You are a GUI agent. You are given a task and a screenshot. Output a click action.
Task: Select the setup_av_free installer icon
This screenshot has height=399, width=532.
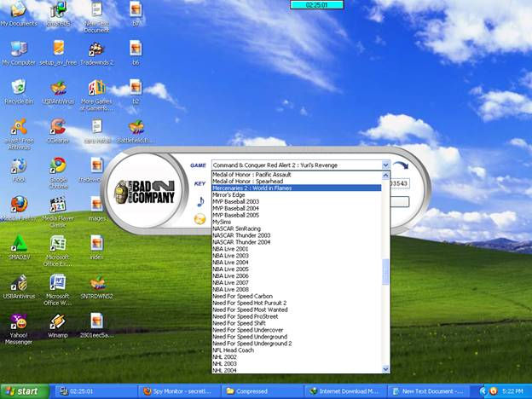58,53
